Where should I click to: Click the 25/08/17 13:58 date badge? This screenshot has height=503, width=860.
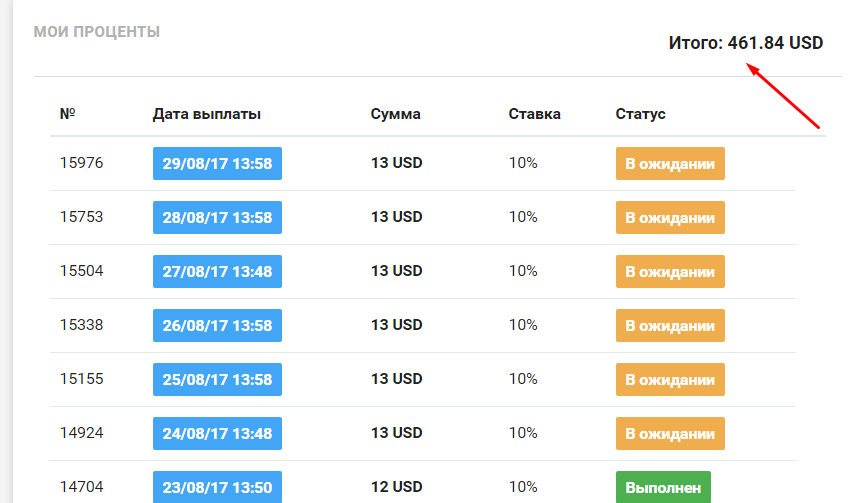(x=217, y=379)
